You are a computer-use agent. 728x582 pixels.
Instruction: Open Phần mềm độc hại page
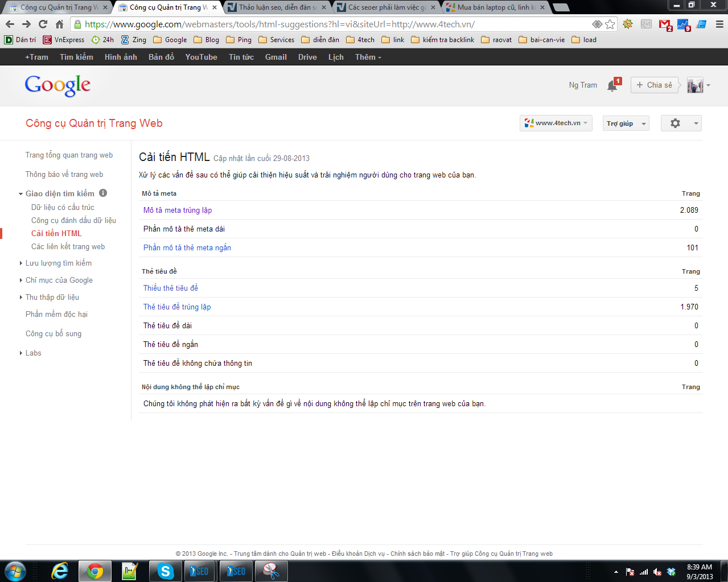(x=56, y=314)
